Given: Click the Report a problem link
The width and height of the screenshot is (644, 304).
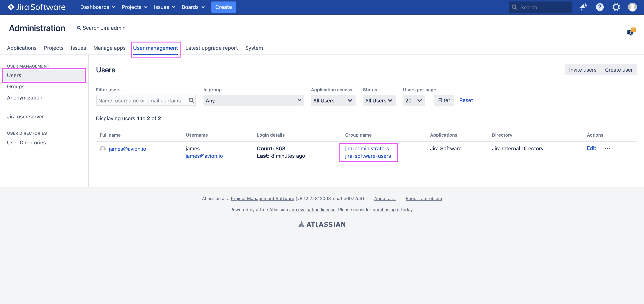Looking at the screenshot, I should [x=424, y=198].
